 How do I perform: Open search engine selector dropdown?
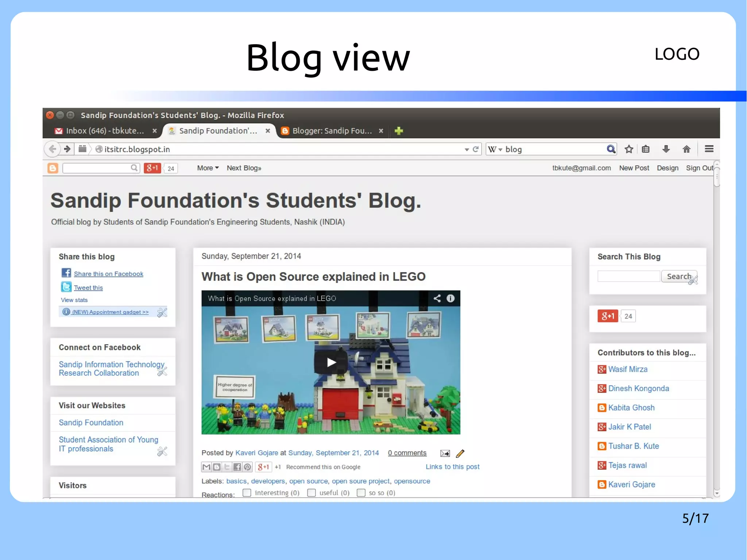click(x=495, y=149)
